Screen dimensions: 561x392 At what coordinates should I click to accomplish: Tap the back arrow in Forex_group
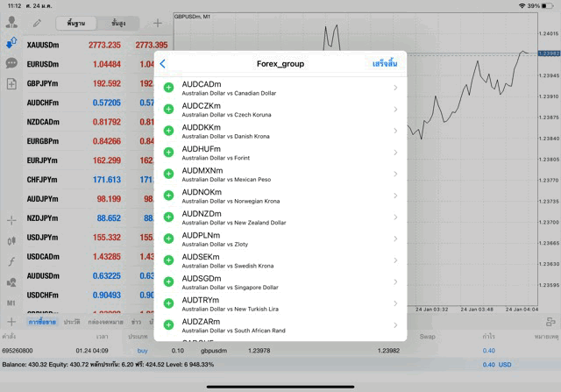(x=163, y=63)
